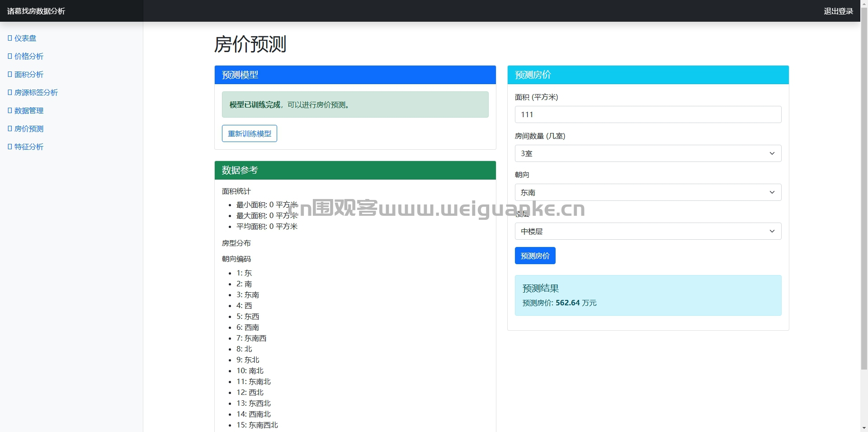Click 诸葛找房数据分析 brand title

tap(36, 11)
